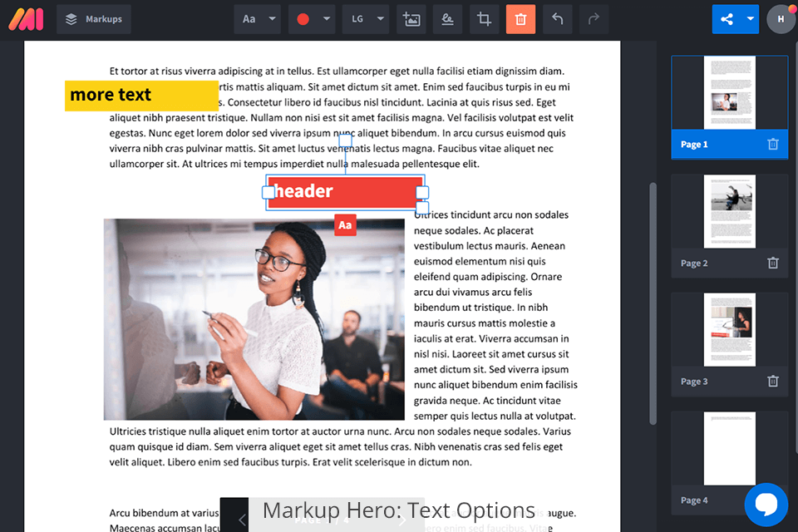Select the Page 4 thumbnail
The height and width of the screenshot is (532, 798).
pos(730,449)
